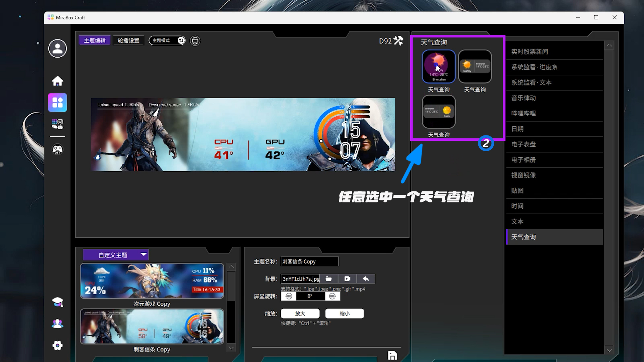Browse for background image with folder icon
This screenshot has height=362, width=644.
click(x=329, y=279)
